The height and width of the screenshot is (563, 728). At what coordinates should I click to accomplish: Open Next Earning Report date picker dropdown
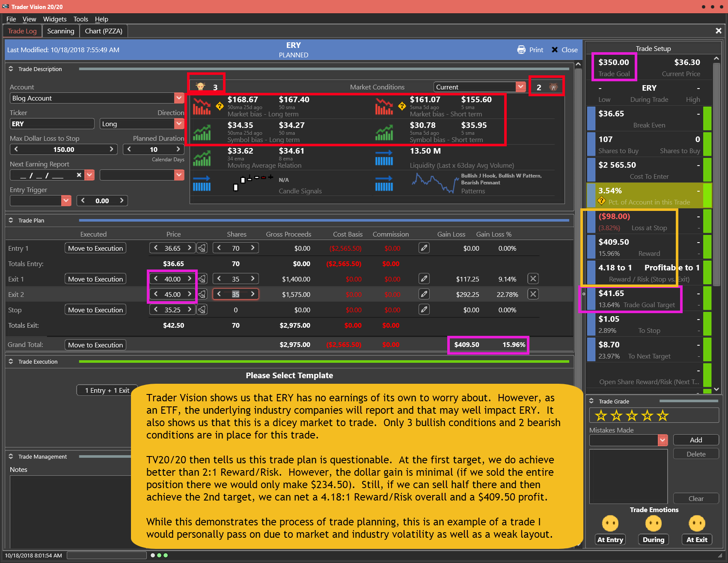(89, 175)
